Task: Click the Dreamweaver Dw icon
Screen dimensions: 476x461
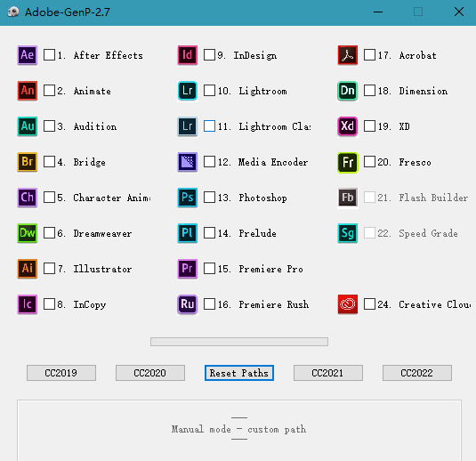Action: pos(28,233)
